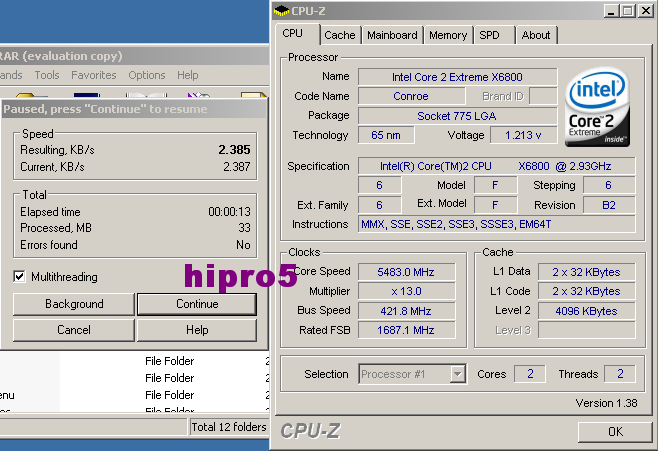Viewport: 658px width, 451px height.
Task: Cancel the paused benchmark
Action: pos(74,330)
